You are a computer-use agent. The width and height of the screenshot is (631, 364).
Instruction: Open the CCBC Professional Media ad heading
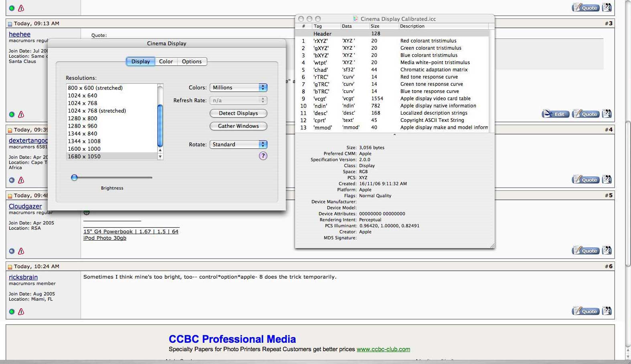pyautogui.click(x=232, y=339)
